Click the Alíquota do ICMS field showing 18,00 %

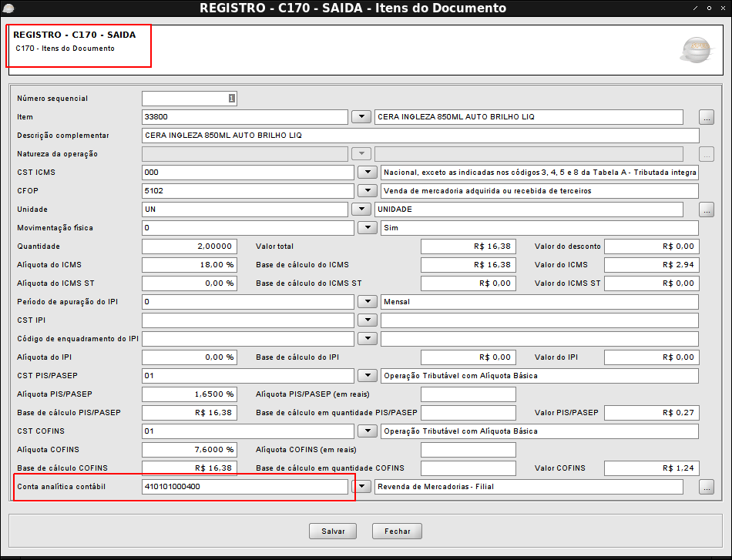[x=190, y=265]
